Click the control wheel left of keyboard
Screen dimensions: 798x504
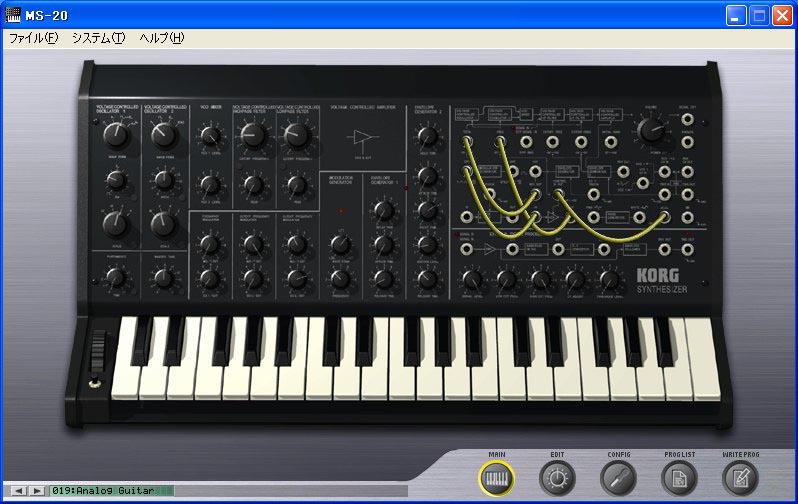coord(98,350)
